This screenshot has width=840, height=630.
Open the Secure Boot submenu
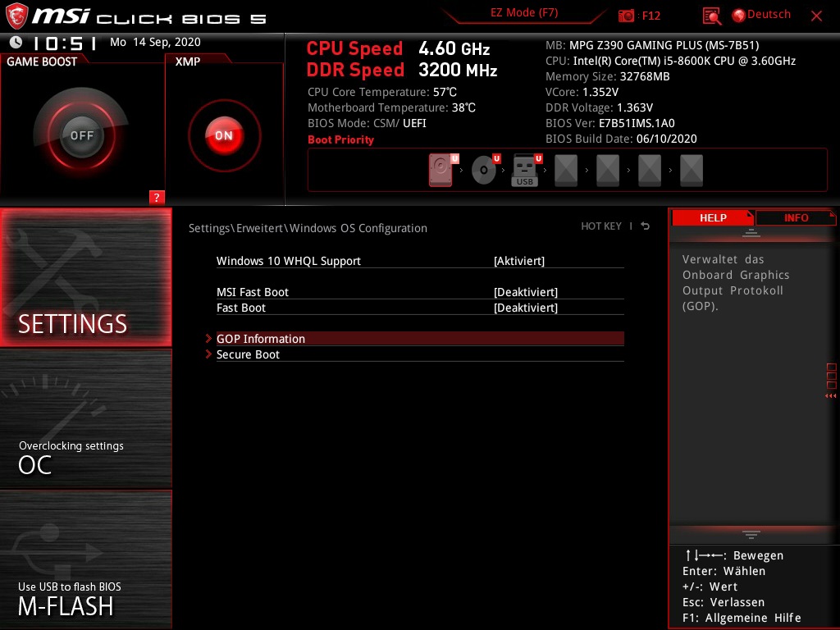tap(248, 354)
